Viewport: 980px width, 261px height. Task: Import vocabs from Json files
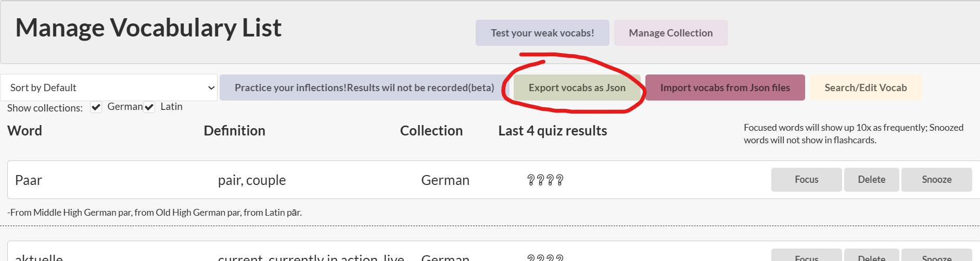click(x=725, y=88)
